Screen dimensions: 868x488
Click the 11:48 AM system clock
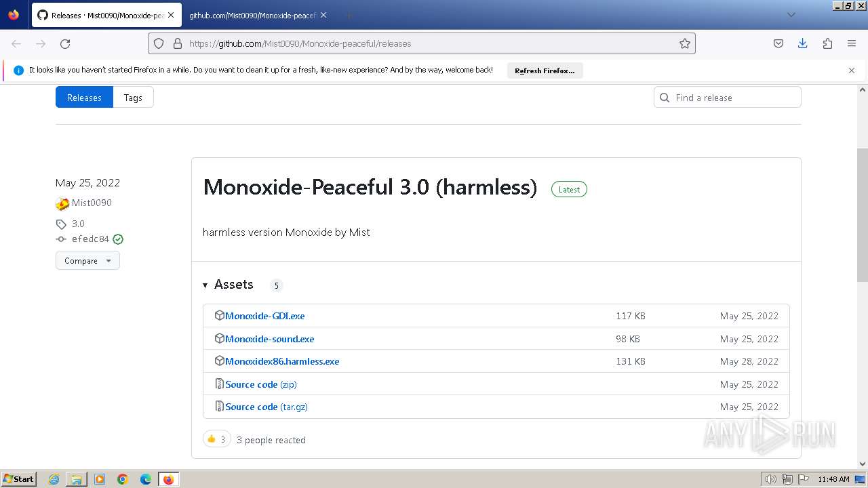[x=833, y=479]
